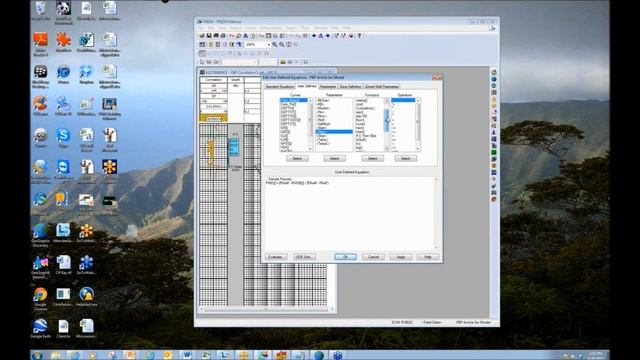Click the cyan zone marker in depth track
This screenshot has height=360, width=640.
pyautogui.click(x=234, y=147)
